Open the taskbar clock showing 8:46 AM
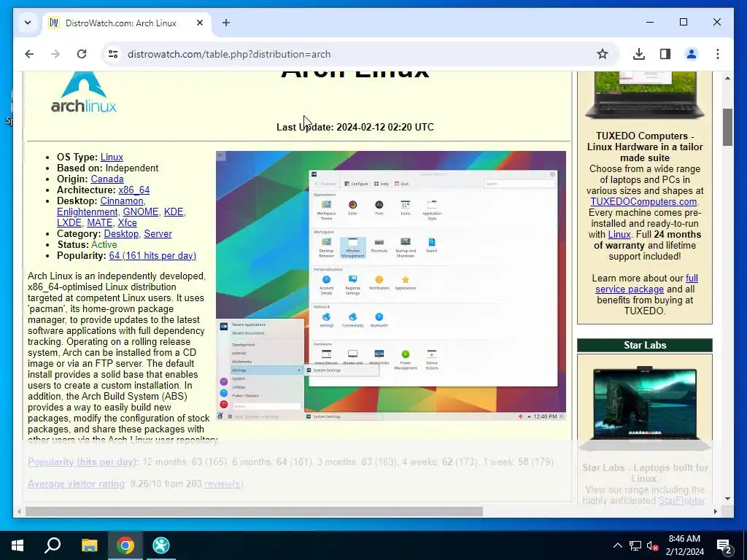The image size is (747, 560). [x=684, y=545]
